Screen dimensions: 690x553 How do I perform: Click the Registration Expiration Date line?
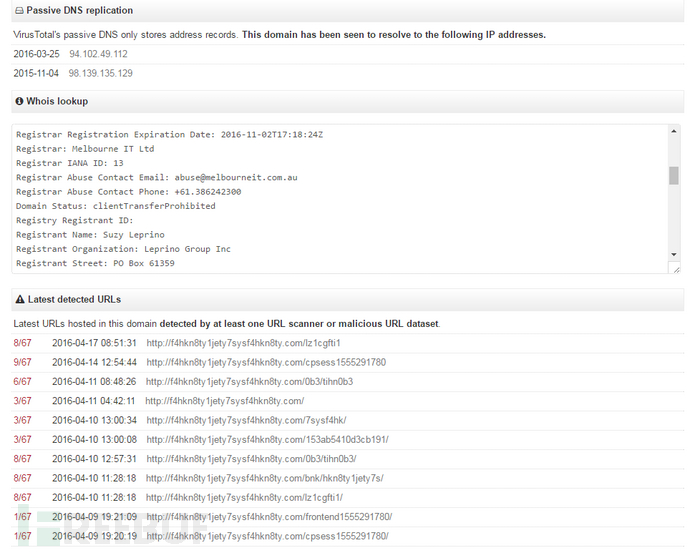[x=169, y=135]
